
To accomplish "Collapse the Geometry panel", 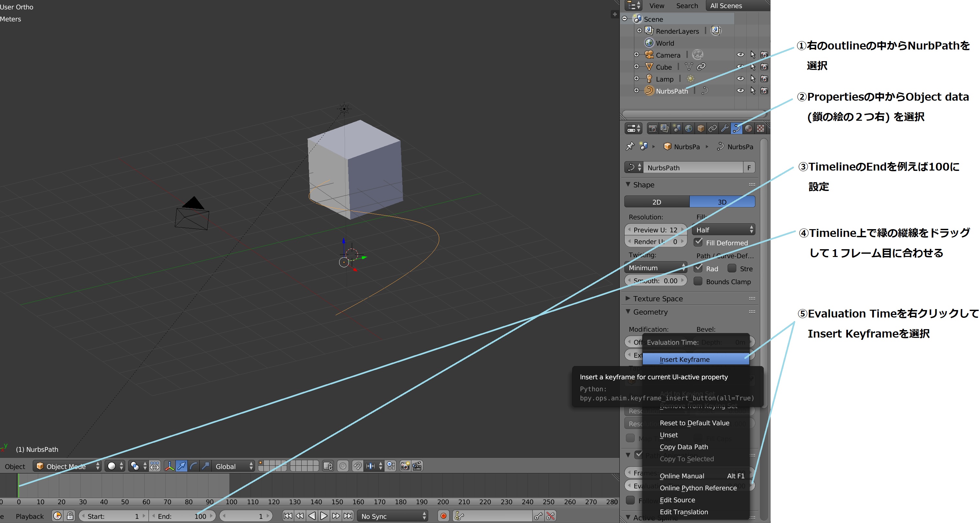I will 628,312.
